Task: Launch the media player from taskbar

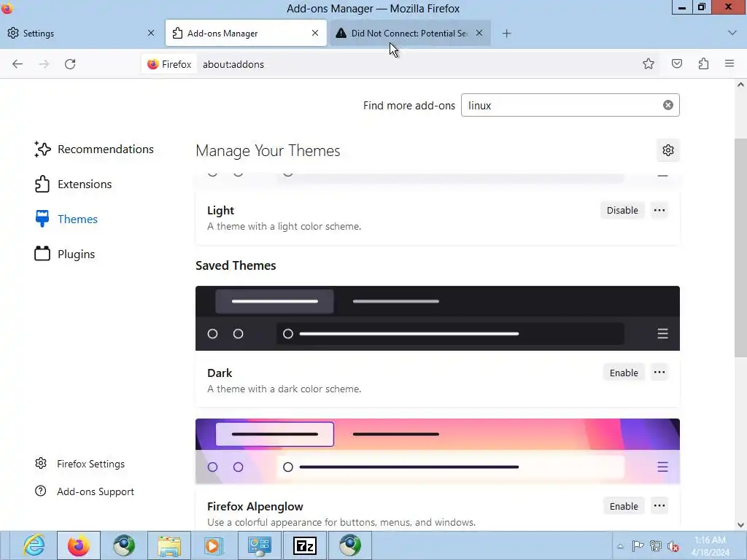Action: click(214, 545)
